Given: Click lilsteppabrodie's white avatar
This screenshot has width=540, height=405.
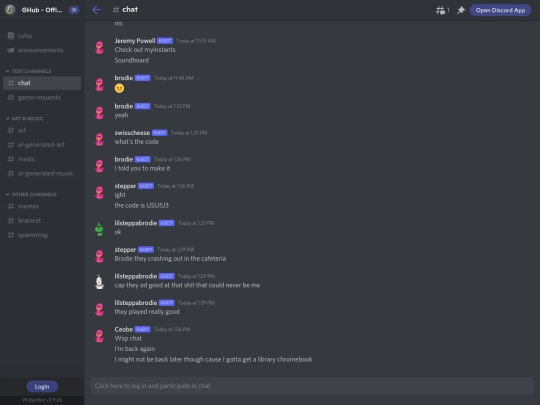Looking at the screenshot, I should (x=100, y=282).
